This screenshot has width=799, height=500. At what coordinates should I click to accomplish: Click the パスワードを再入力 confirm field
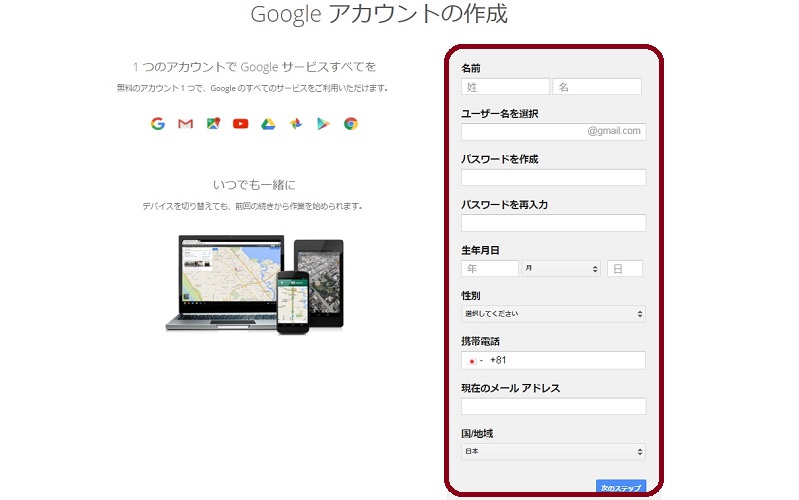pos(553,223)
